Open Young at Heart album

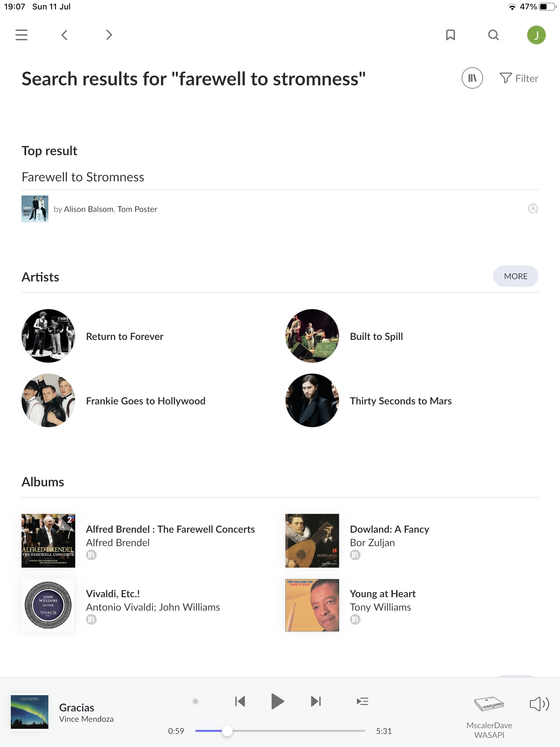tap(382, 594)
